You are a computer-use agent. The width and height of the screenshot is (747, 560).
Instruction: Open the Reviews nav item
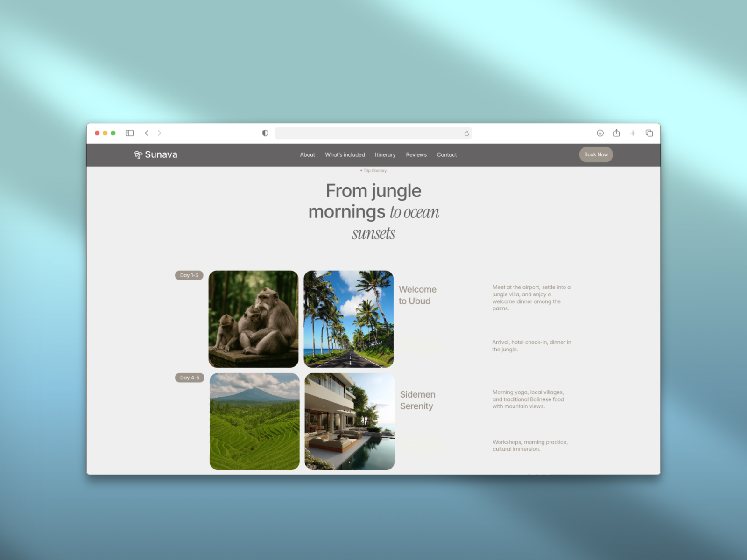tap(416, 155)
